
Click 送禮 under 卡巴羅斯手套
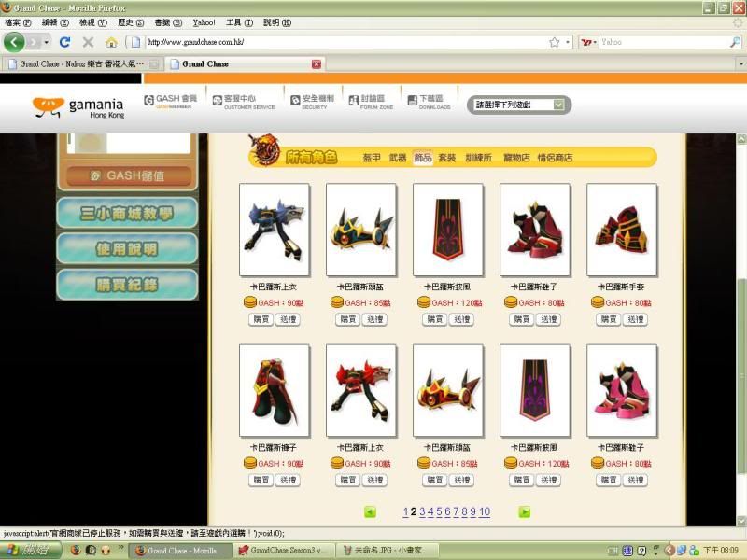coord(636,319)
